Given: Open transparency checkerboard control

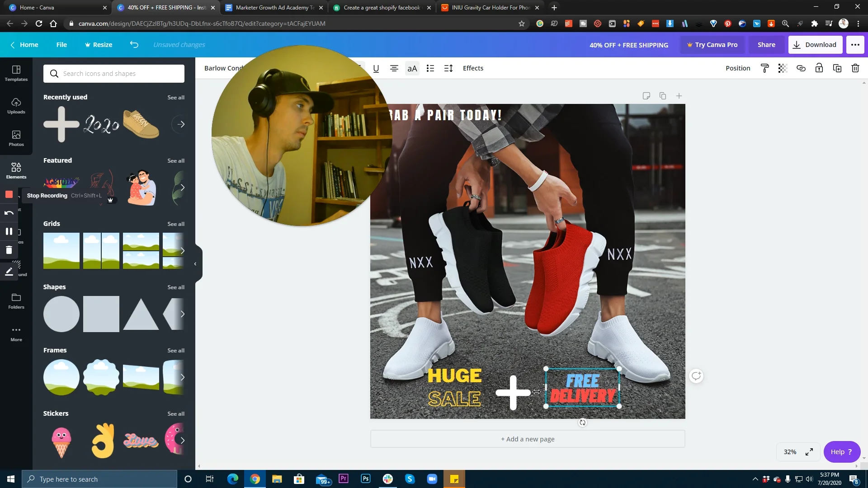Looking at the screenshot, I should click(x=783, y=68).
